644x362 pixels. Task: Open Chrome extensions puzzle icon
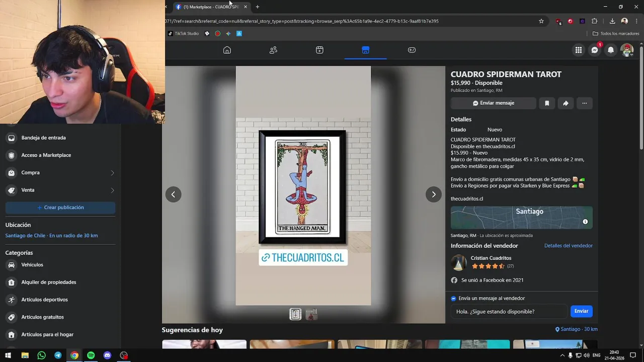point(595,21)
